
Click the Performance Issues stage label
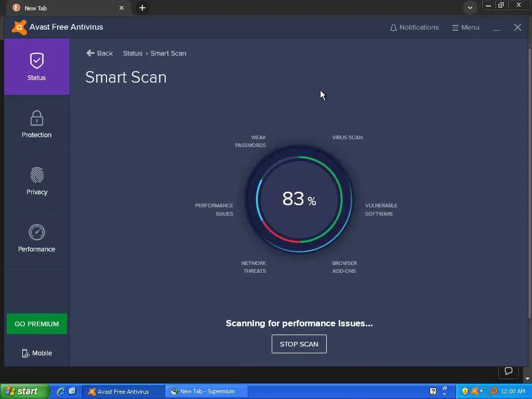click(214, 209)
